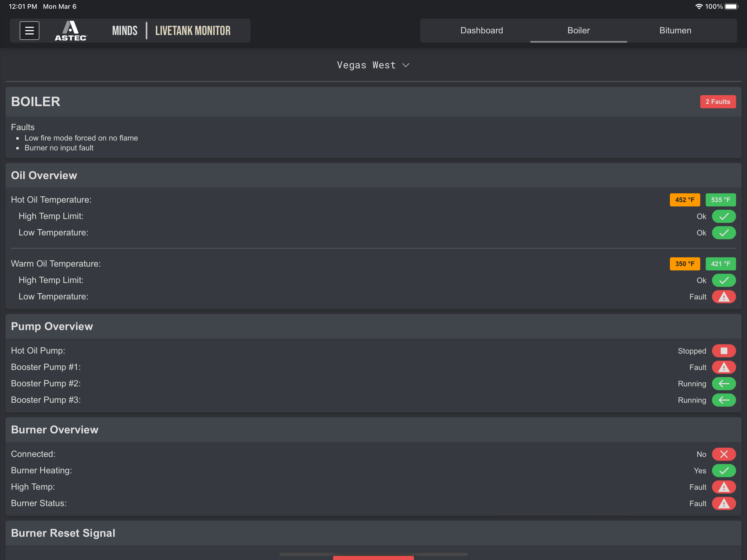Click the Booster Pump #1 fault icon
Image resolution: width=747 pixels, height=560 pixels.
pos(724,367)
